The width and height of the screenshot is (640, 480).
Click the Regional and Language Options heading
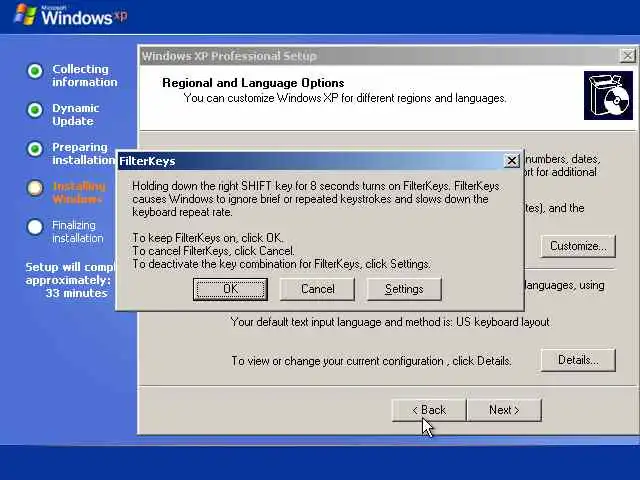(x=253, y=83)
